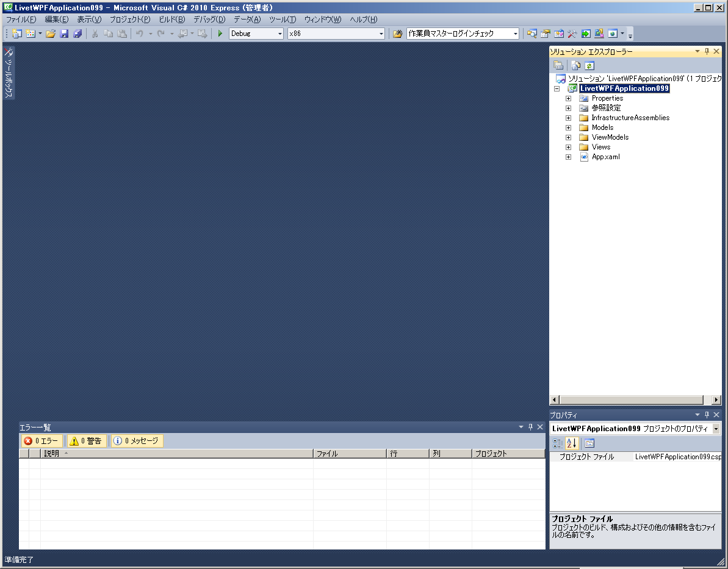Open the Properties window toolbar icon
728x569 pixels.
pos(545,34)
